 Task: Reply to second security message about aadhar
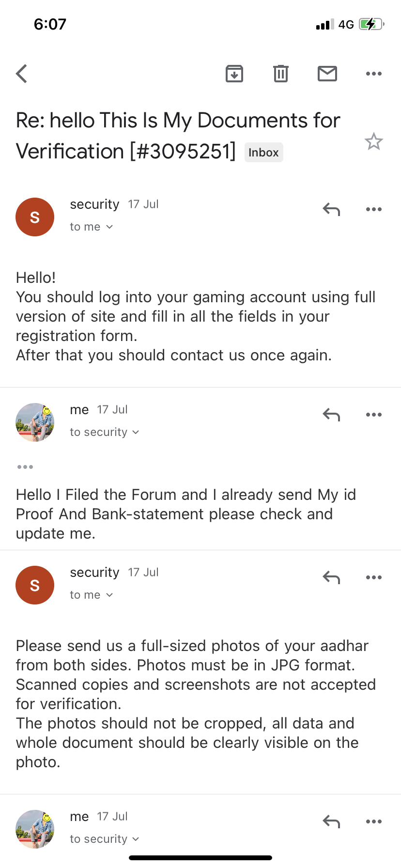[x=332, y=577]
